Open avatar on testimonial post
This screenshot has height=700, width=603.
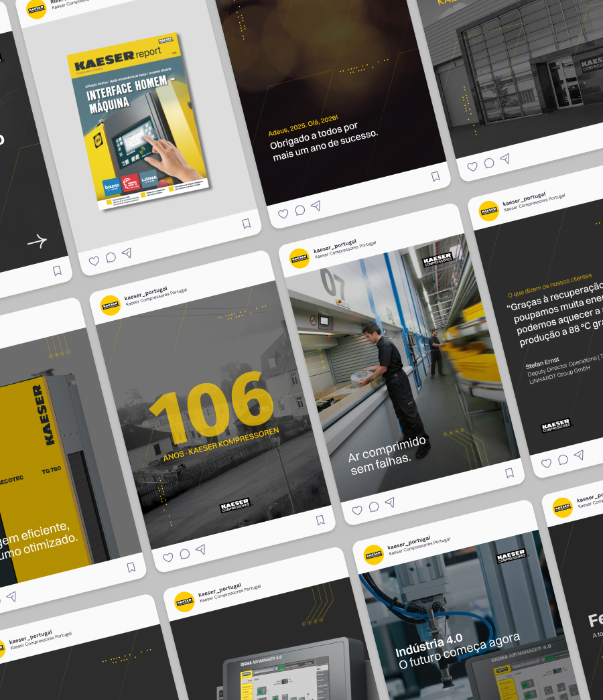488,211
